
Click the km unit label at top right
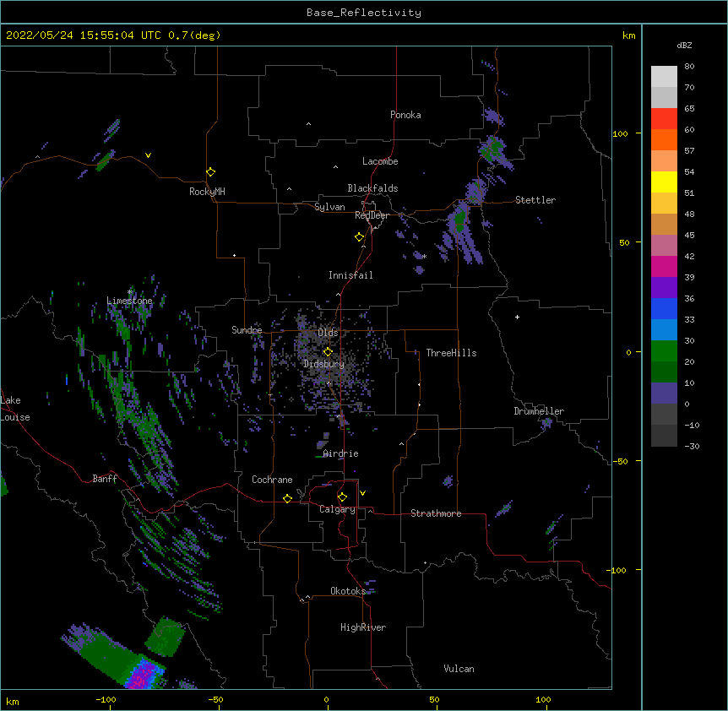[x=628, y=35]
